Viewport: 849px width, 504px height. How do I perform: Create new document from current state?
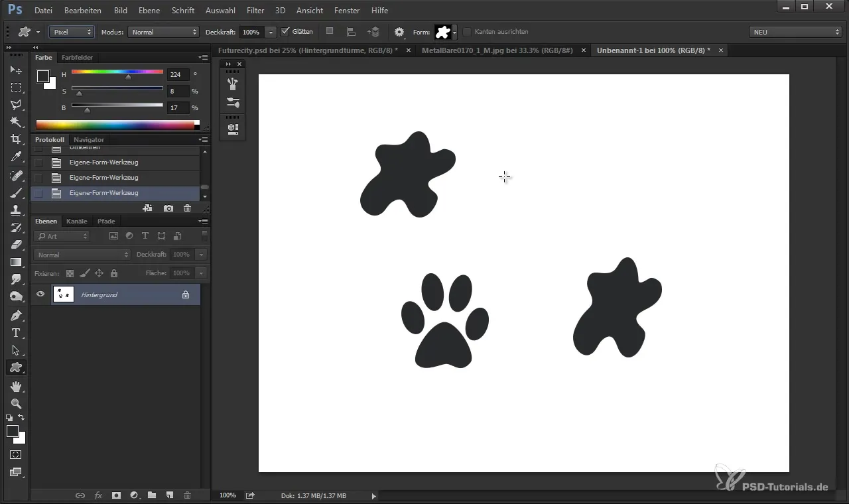[x=147, y=208]
